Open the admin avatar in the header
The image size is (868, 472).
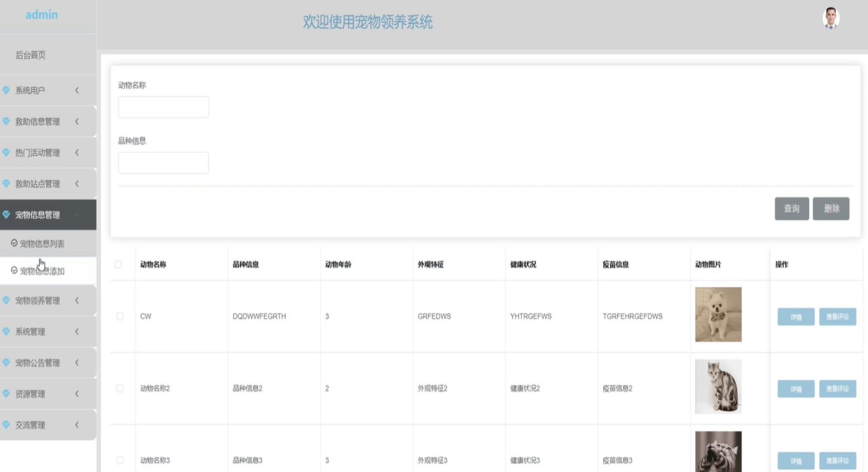[x=831, y=18]
